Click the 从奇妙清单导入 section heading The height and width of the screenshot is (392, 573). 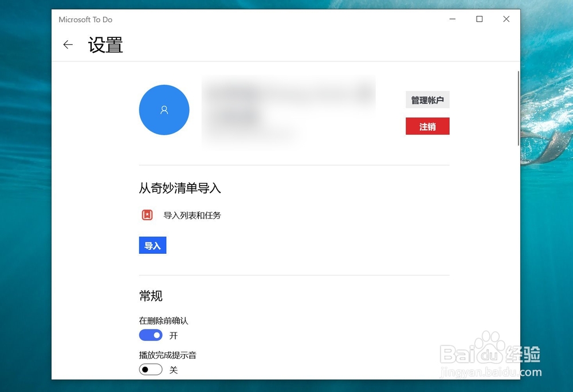[180, 187]
